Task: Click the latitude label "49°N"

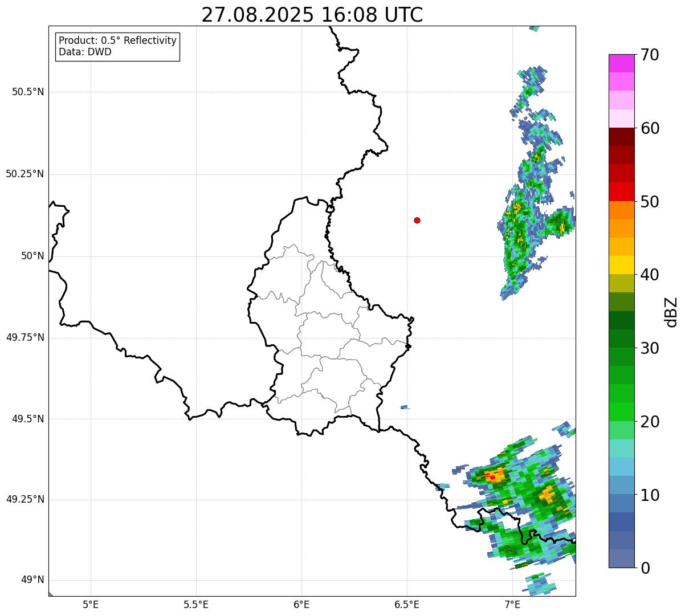Action: click(x=32, y=580)
